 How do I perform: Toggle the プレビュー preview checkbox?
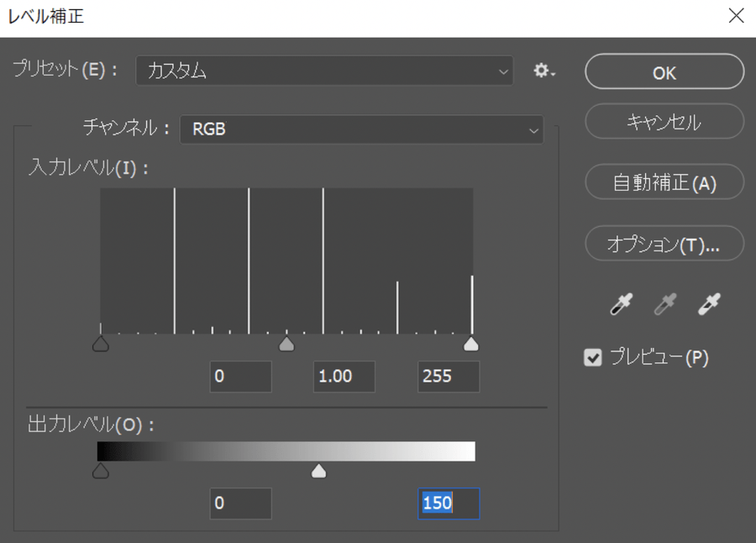coord(594,358)
